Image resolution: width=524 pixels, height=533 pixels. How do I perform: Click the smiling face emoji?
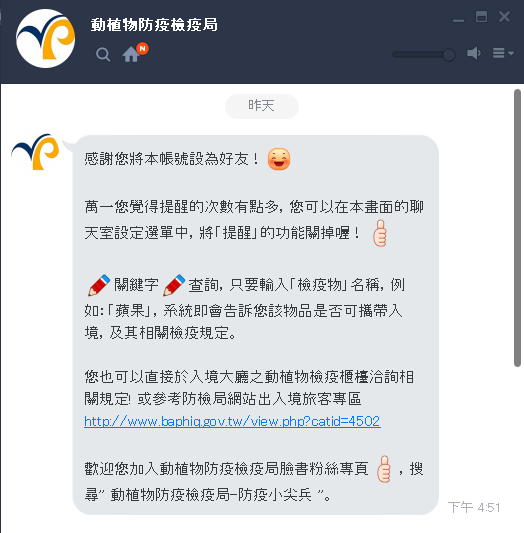279,159
